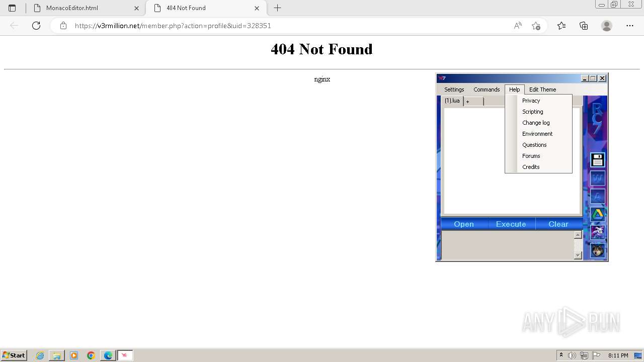Open File Explorer from the taskbar

click(x=57, y=355)
